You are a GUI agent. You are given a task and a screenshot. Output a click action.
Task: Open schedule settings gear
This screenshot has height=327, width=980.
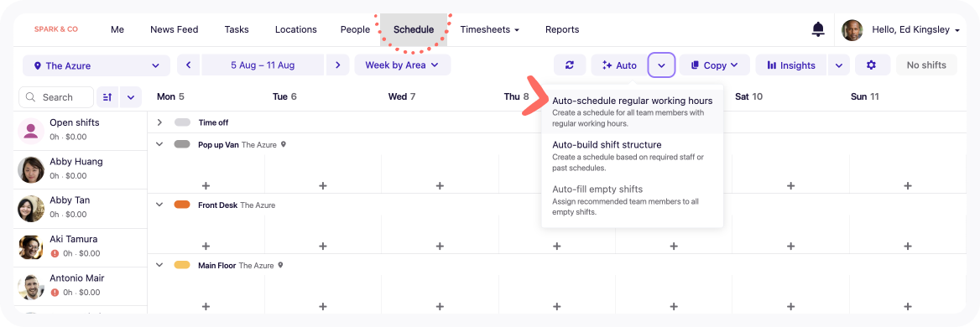click(871, 65)
